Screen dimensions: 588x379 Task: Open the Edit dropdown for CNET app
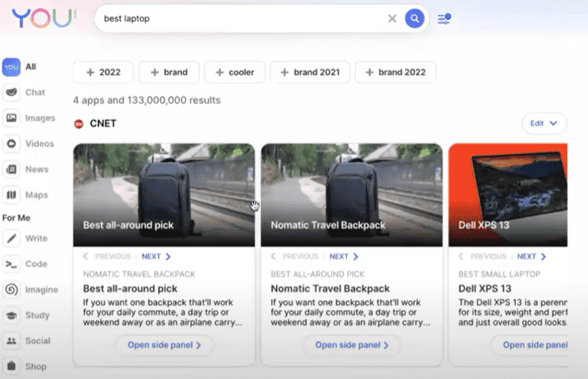click(x=544, y=123)
